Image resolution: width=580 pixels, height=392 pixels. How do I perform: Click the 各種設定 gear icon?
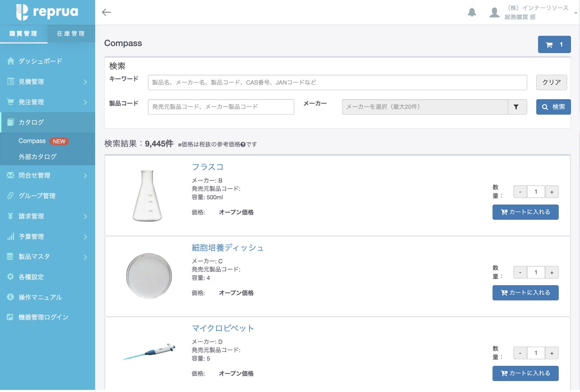11,277
